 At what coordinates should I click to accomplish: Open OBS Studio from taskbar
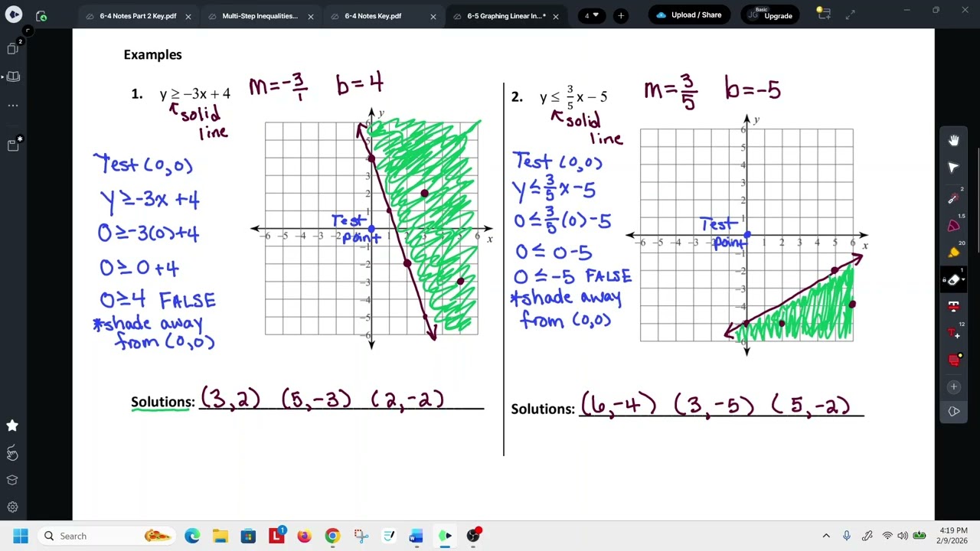click(473, 535)
